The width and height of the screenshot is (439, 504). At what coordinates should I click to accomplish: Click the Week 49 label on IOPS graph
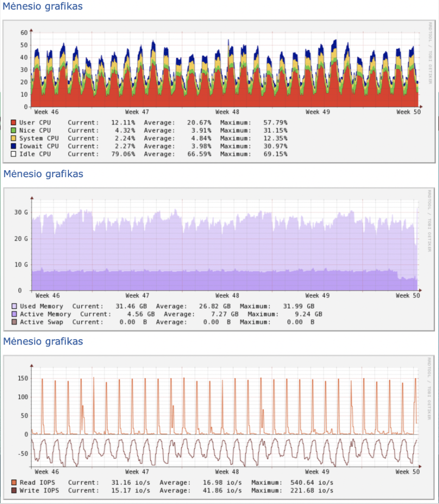coord(317,472)
